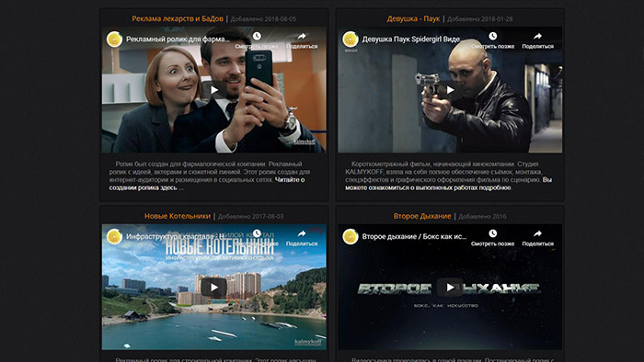Play the Рекламный ролик для фарма video
The image size is (644, 362).
tap(214, 90)
